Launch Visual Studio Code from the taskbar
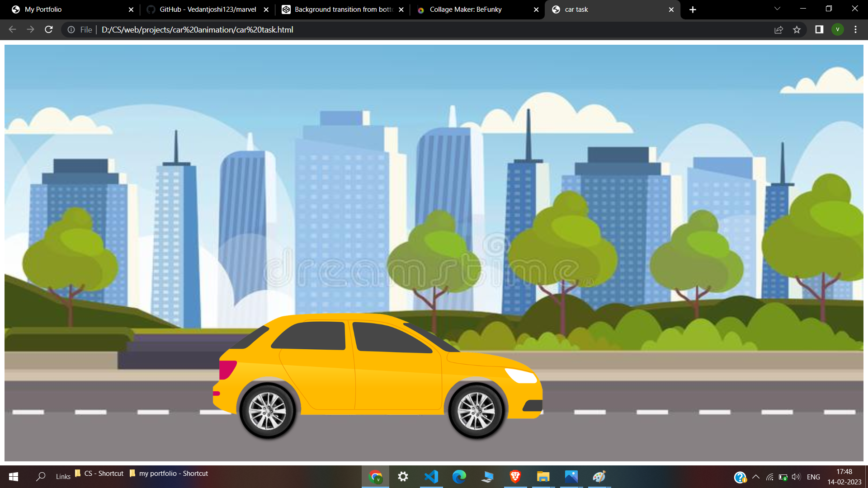868x488 pixels. click(x=432, y=477)
